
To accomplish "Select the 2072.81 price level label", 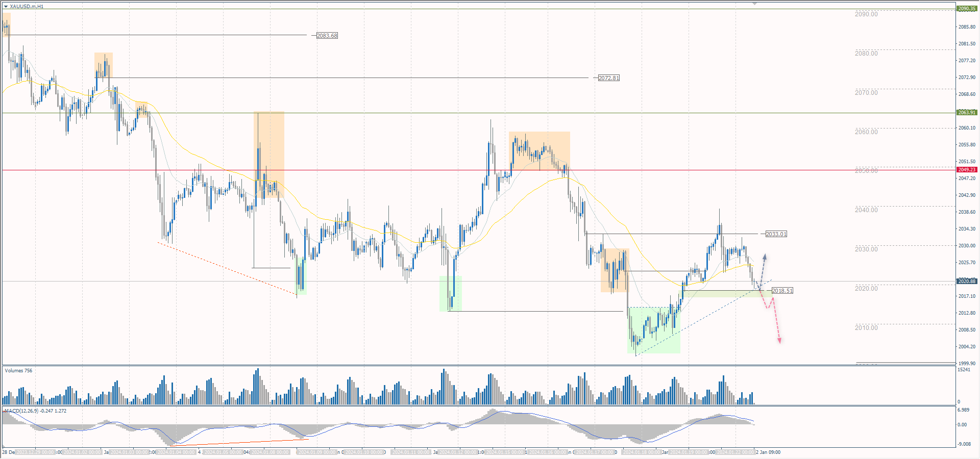I will pyautogui.click(x=609, y=78).
